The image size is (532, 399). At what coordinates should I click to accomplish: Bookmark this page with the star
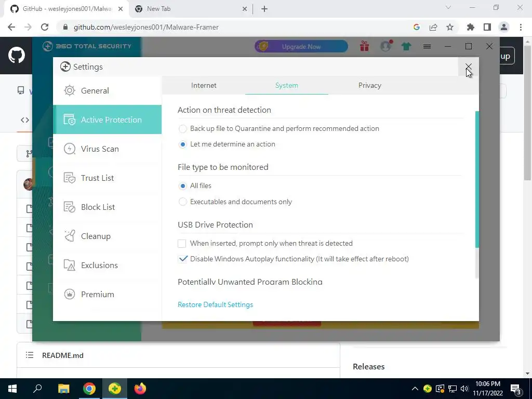pyautogui.click(x=450, y=27)
